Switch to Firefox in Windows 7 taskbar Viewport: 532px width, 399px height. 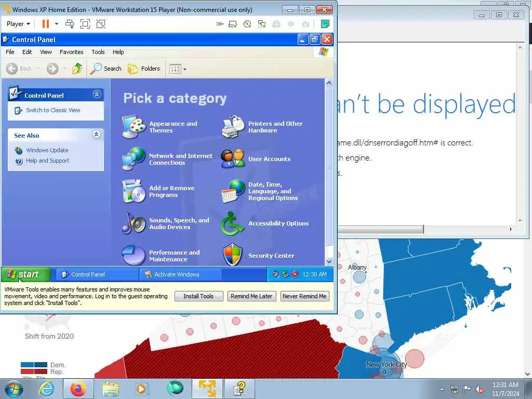coord(78,389)
